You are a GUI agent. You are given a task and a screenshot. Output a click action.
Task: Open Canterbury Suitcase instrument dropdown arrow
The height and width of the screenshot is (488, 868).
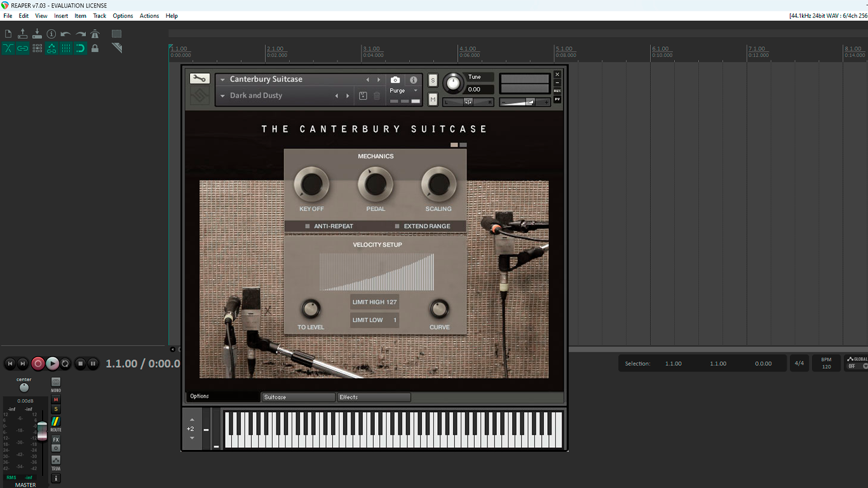222,79
